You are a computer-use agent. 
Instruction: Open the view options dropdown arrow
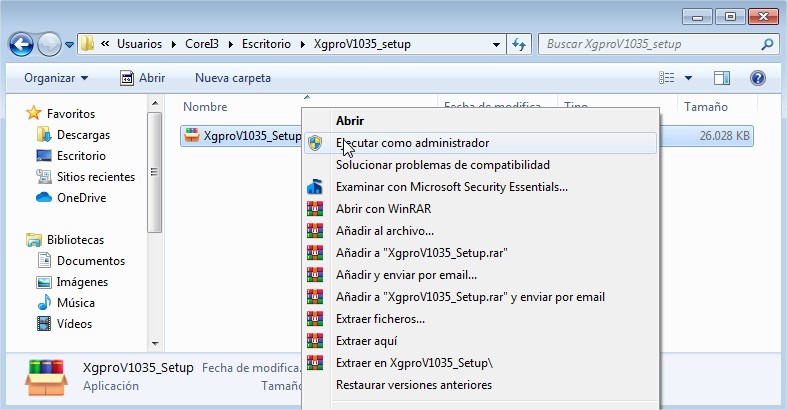(x=688, y=78)
